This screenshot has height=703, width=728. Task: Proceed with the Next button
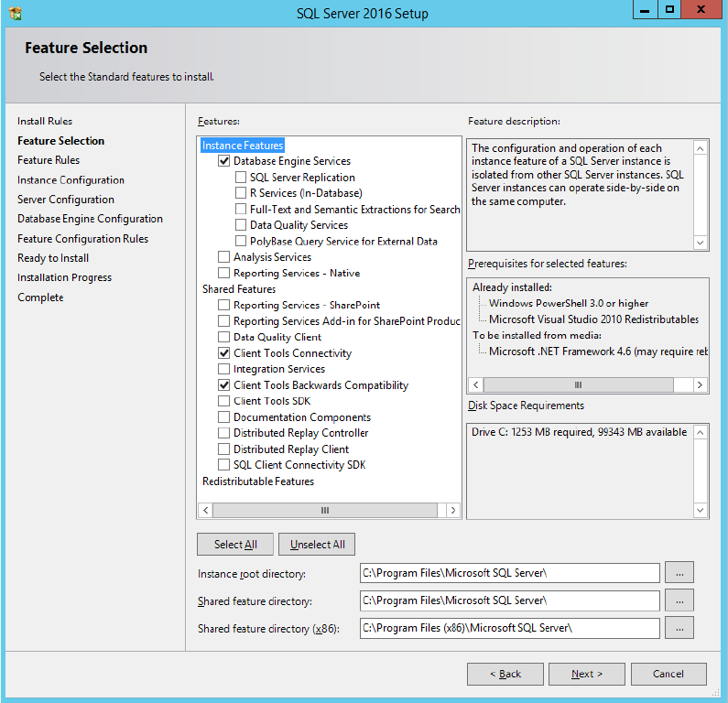coord(587,674)
